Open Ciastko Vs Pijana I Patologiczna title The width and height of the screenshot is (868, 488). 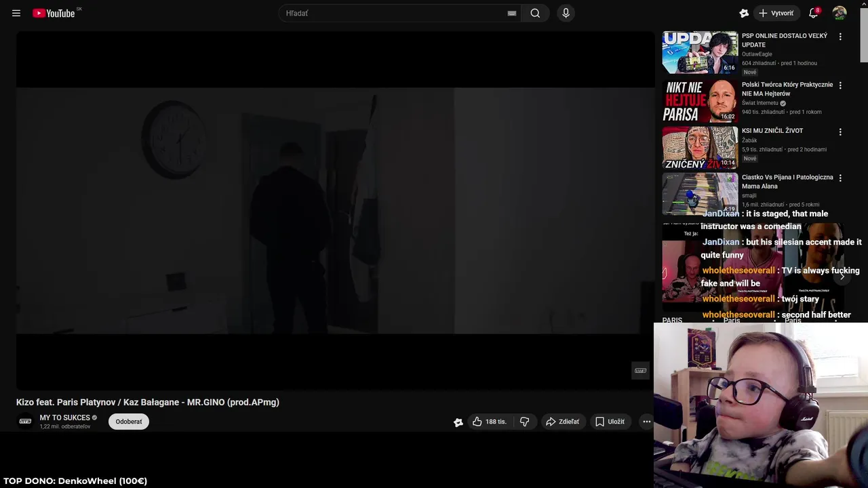[x=787, y=182]
